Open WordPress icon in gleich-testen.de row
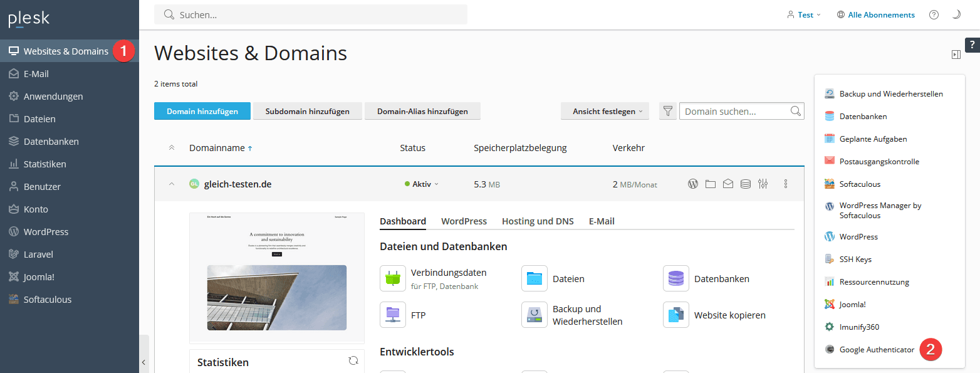This screenshot has height=373, width=980. click(x=693, y=184)
